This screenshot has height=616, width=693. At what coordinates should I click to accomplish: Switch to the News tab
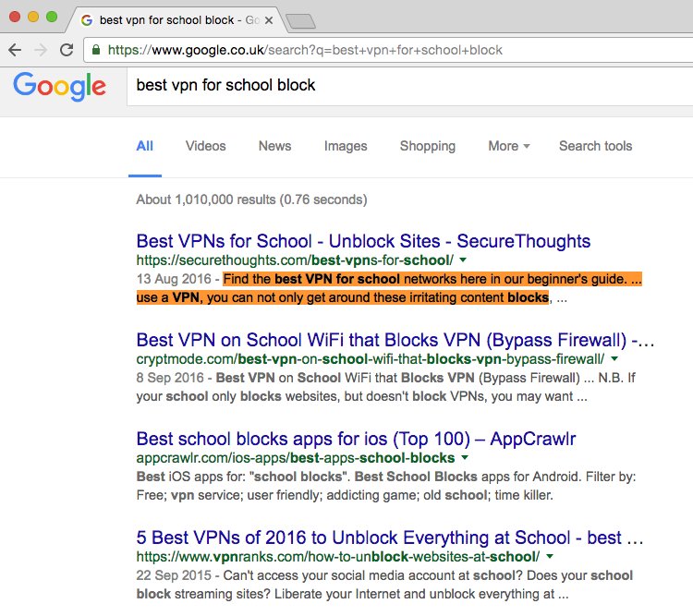tap(275, 146)
